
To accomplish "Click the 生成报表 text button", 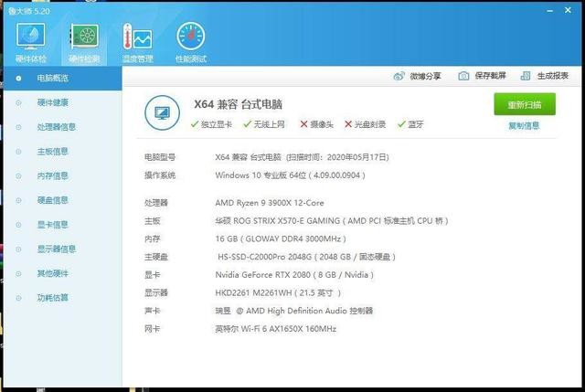I will pyautogui.click(x=552, y=76).
